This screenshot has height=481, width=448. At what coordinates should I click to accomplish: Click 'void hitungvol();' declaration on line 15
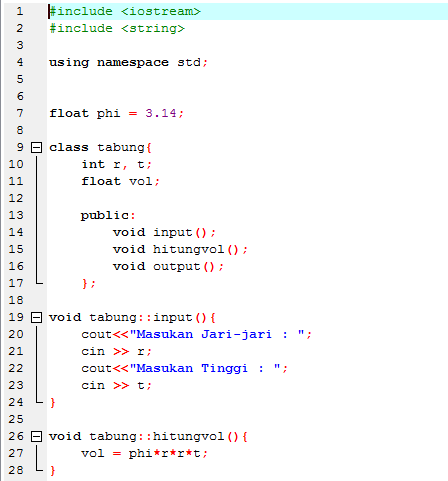pyautogui.click(x=180, y=250)
